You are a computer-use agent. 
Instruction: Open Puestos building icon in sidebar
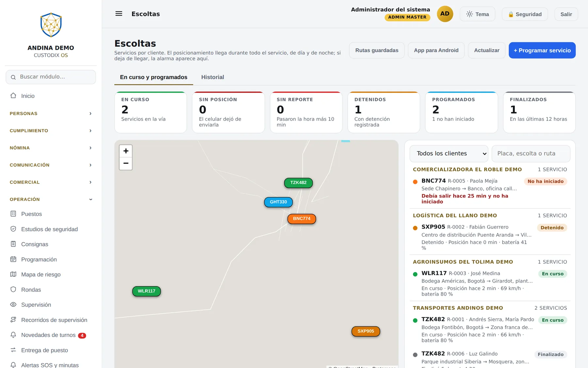tap(13, 214)
